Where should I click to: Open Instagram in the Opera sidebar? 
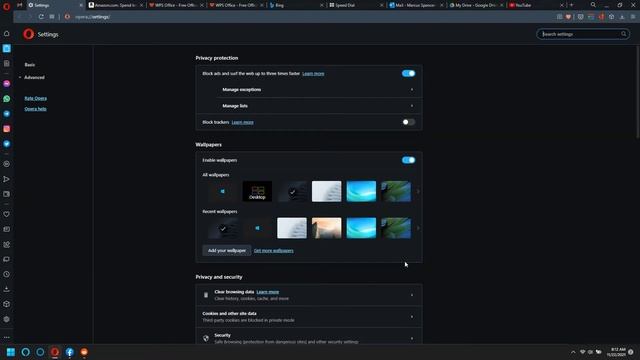7,129
